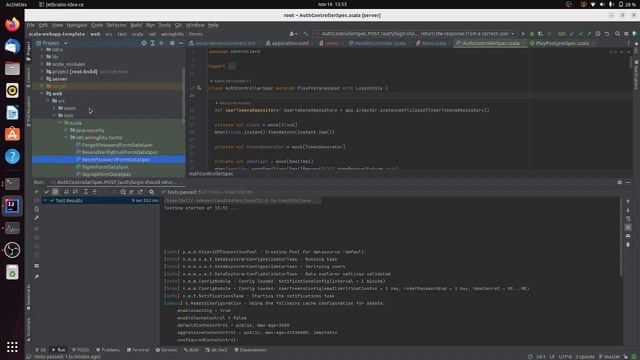The height and width of the screenshot is (360, 640).
Task: Open Terminal tool window
Action: click(x=138, y=350)
